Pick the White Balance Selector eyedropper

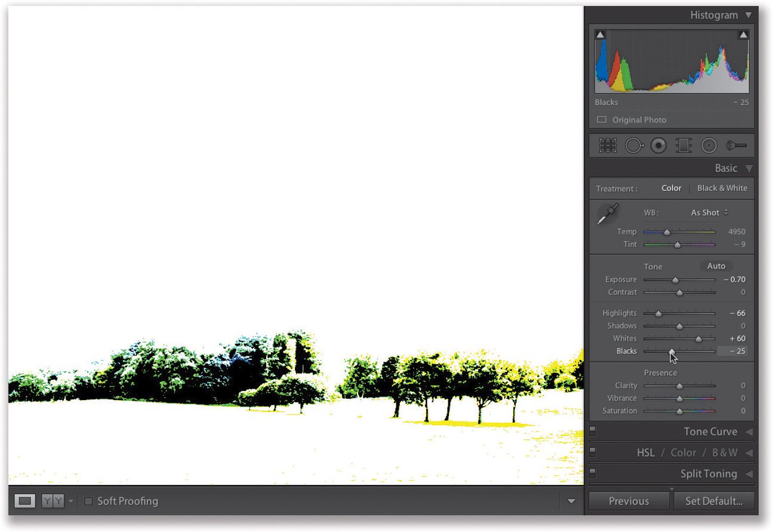coord(608,214)
